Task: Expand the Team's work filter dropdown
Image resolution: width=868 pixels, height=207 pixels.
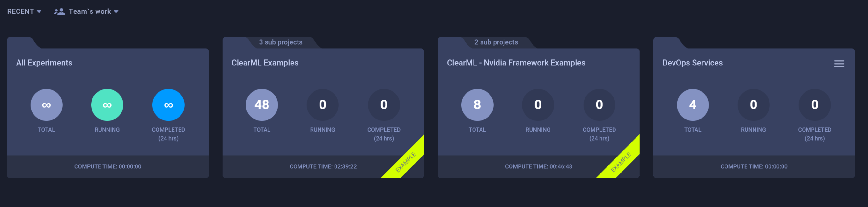Action: (x=90, y=11)
